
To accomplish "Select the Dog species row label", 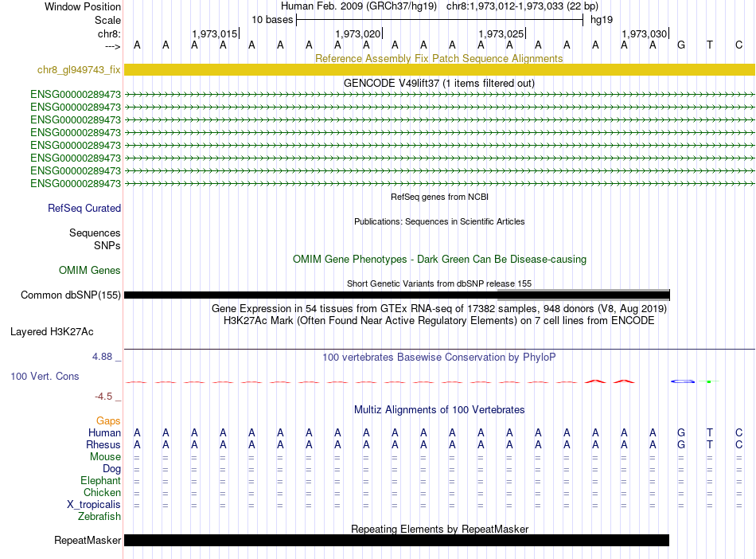I will (x=111, y=469).
